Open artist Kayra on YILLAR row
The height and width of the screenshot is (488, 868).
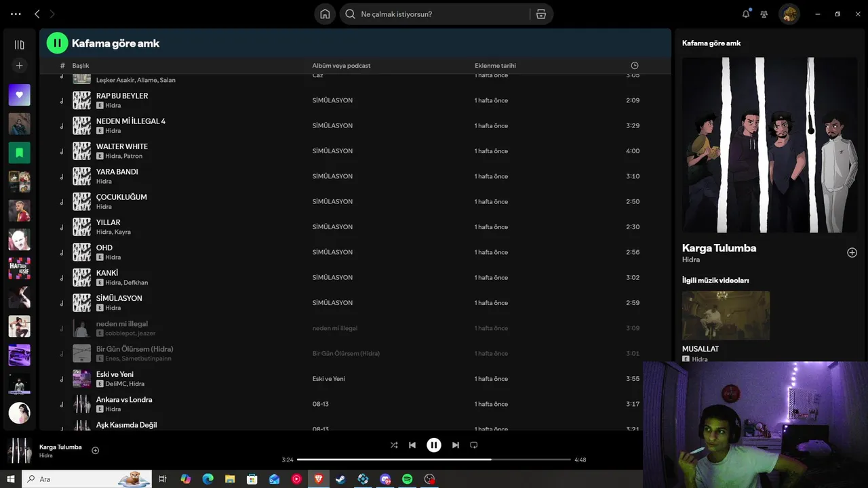[x=123, y=232]
